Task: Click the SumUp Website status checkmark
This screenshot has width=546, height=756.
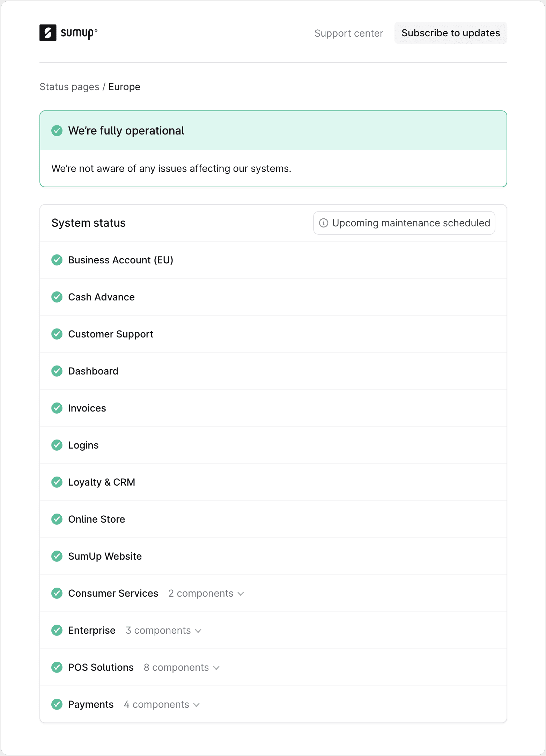Action: (57, 556)
